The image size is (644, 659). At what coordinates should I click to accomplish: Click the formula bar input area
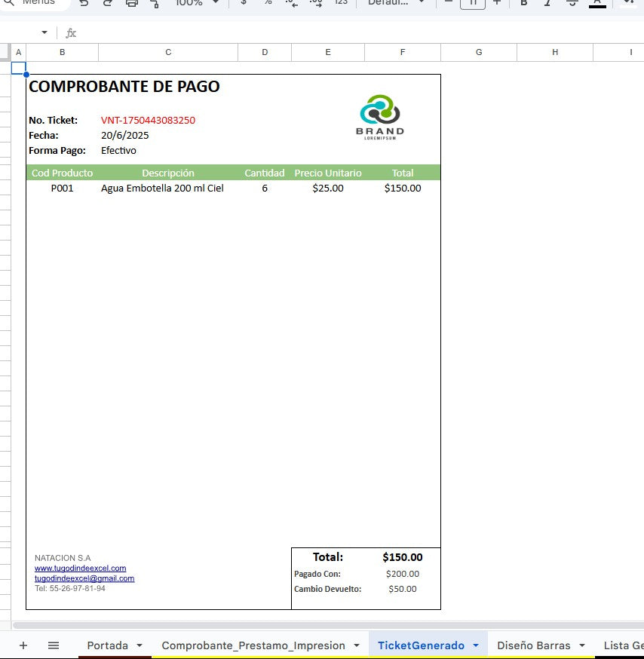[x=361, y=32]
